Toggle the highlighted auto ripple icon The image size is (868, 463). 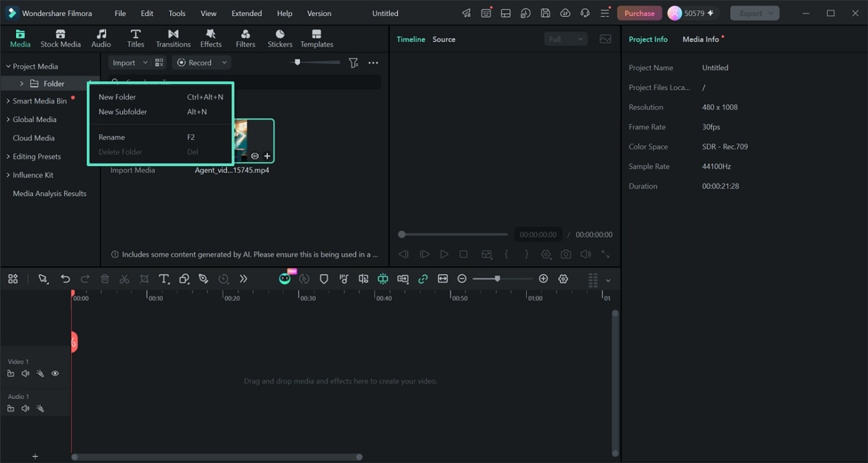(x=383, y=279)
